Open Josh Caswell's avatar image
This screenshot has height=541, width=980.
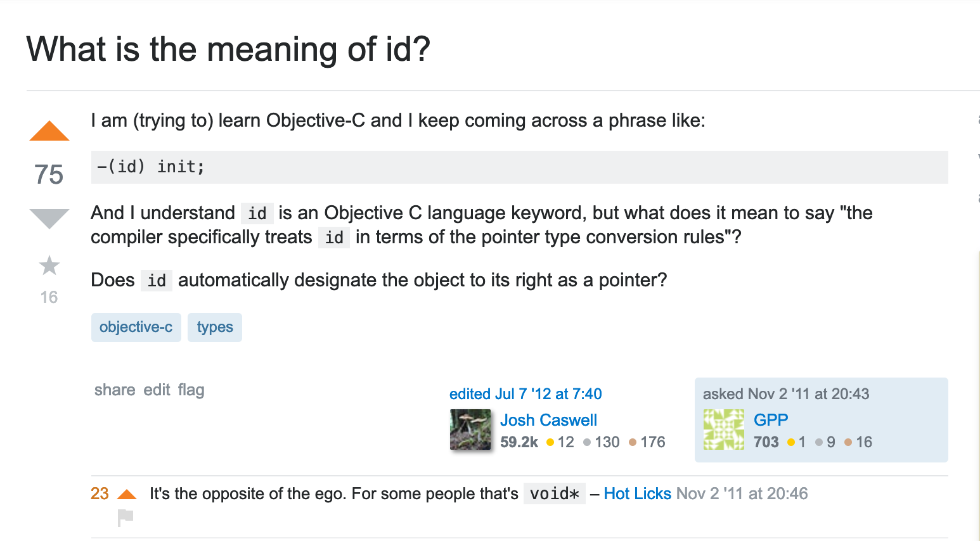470,430
